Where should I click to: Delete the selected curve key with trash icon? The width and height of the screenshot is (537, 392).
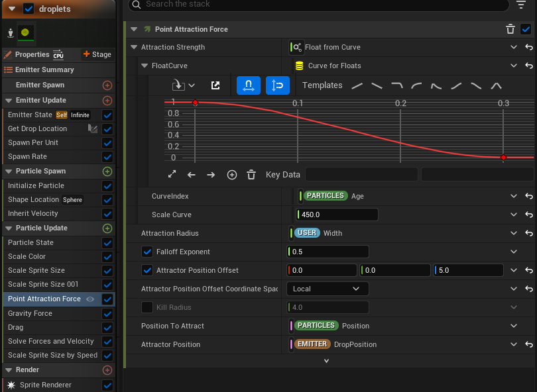coord(251,175)
